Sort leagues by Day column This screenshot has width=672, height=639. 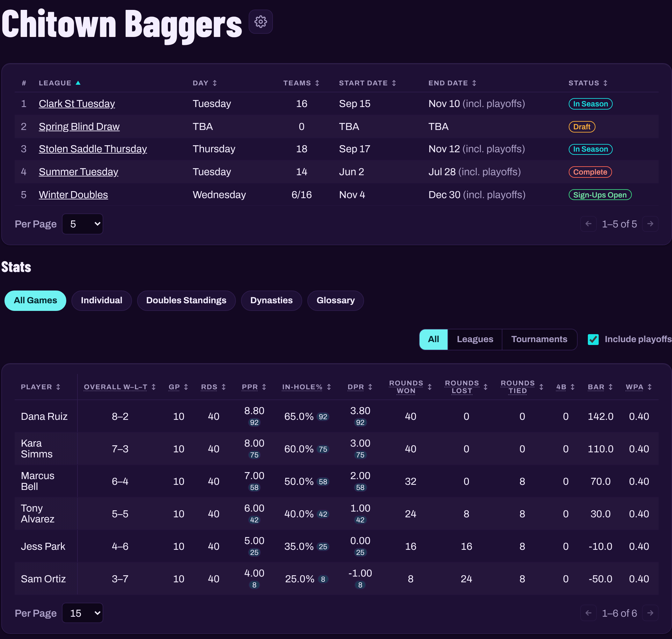(x=205, y=83)
